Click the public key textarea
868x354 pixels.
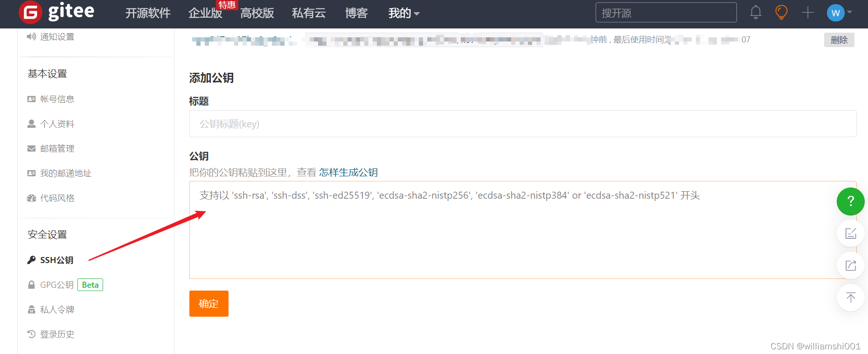(523, 230)
